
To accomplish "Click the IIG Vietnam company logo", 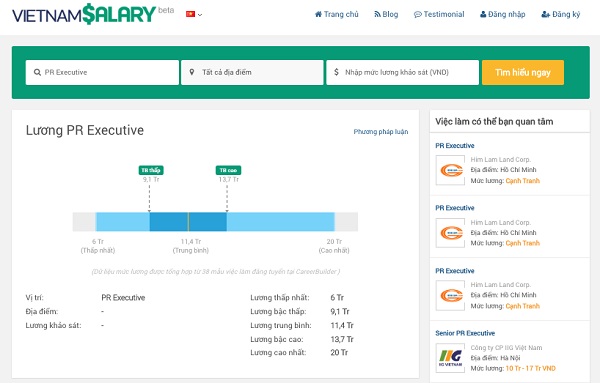I will click(450, 358).
